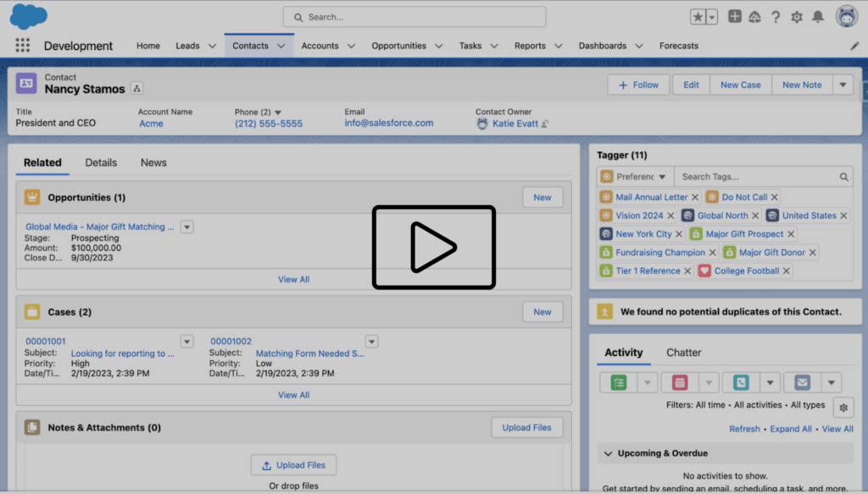
Task: Open the Preference tag category dropdown
Action: [x=636, y=177]
